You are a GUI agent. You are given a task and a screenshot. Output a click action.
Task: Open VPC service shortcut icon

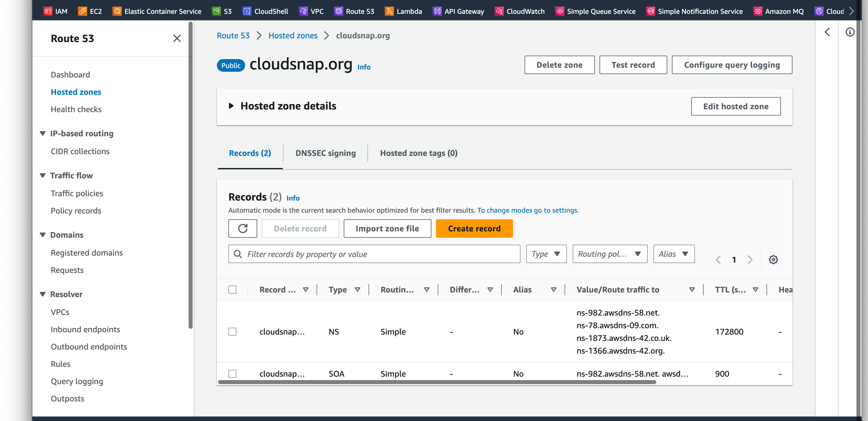pyautogui.click(x=303, y=11)
